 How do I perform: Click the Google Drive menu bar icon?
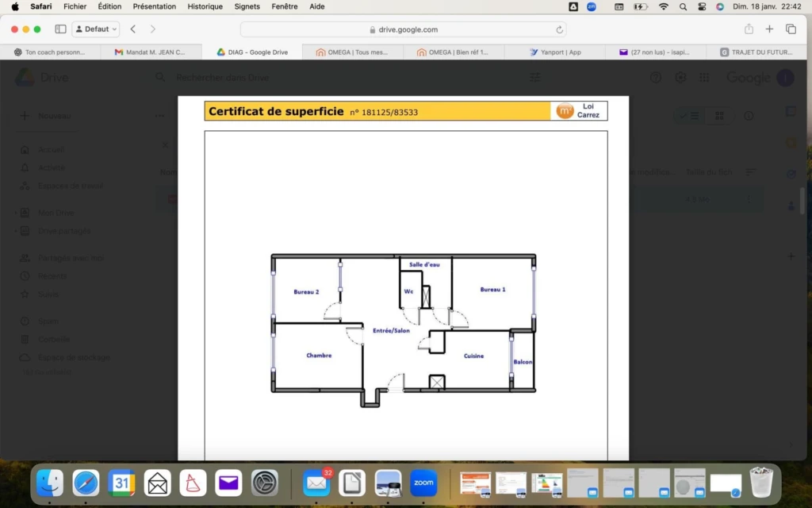coord(573,6)
